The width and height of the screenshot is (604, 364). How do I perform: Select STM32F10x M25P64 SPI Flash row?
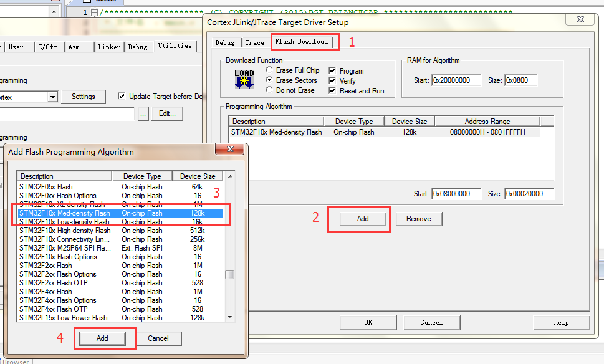[x=120, y=248]
